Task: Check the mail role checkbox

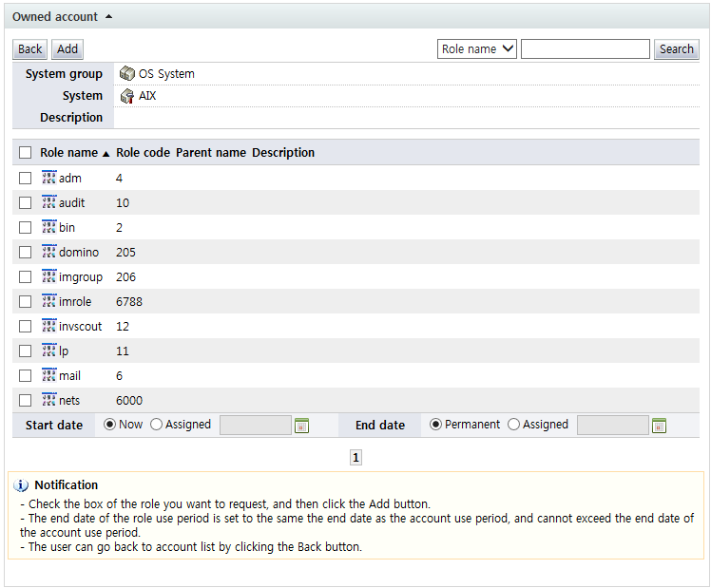Action: (x=26, y=375)
